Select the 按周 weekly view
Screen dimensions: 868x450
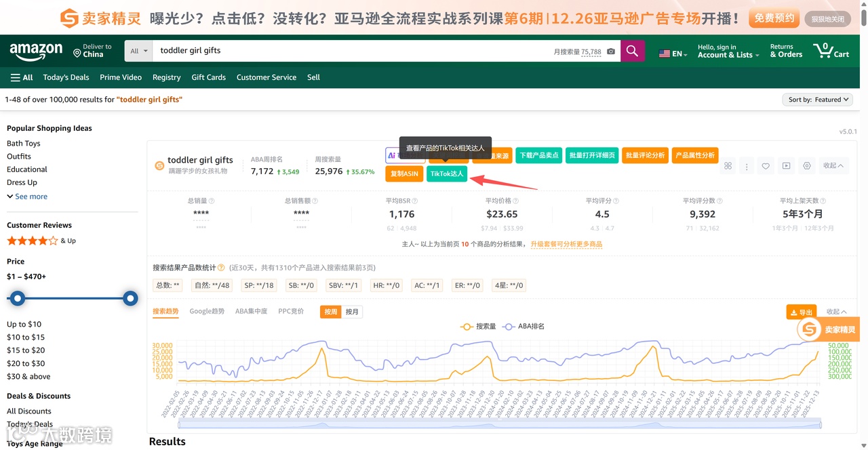click(331, 312)
